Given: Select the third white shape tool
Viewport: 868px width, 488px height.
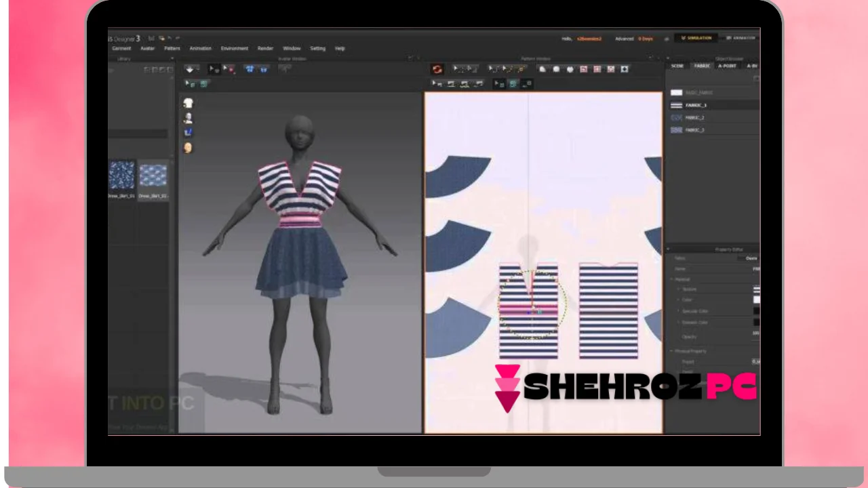Looking at the screenshot, I should (570, 69).
